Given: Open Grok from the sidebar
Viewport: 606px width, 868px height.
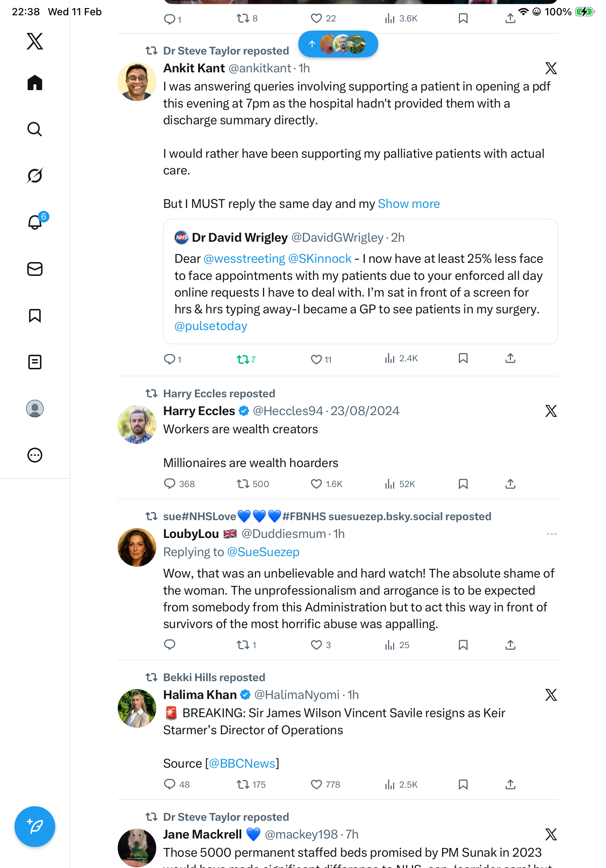Looking at the screenshot, I should click(35, 176).
